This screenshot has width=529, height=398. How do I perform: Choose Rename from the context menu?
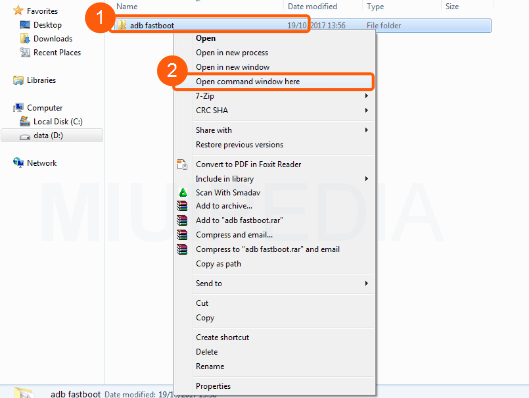[274, 366]
